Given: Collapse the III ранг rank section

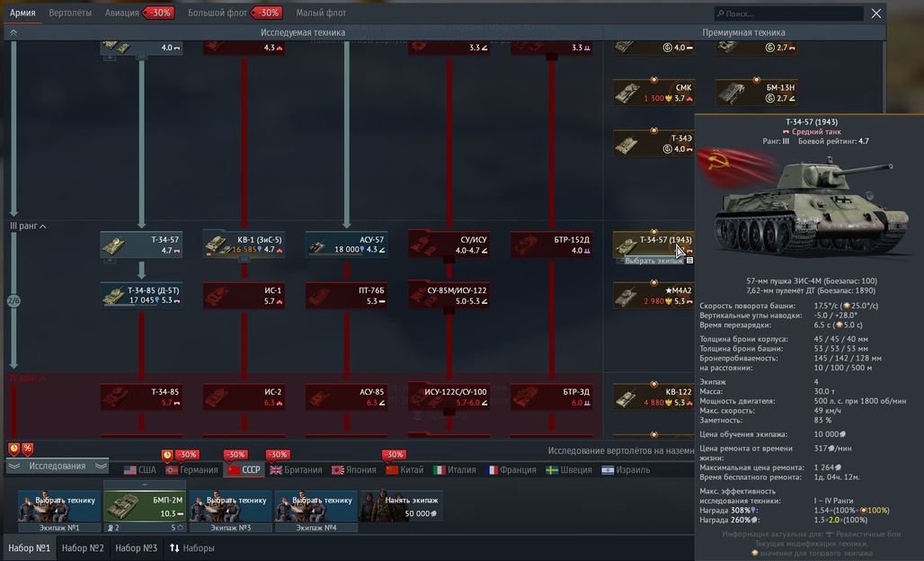Looking at the screenshot, I should click(x=28, y=226).
